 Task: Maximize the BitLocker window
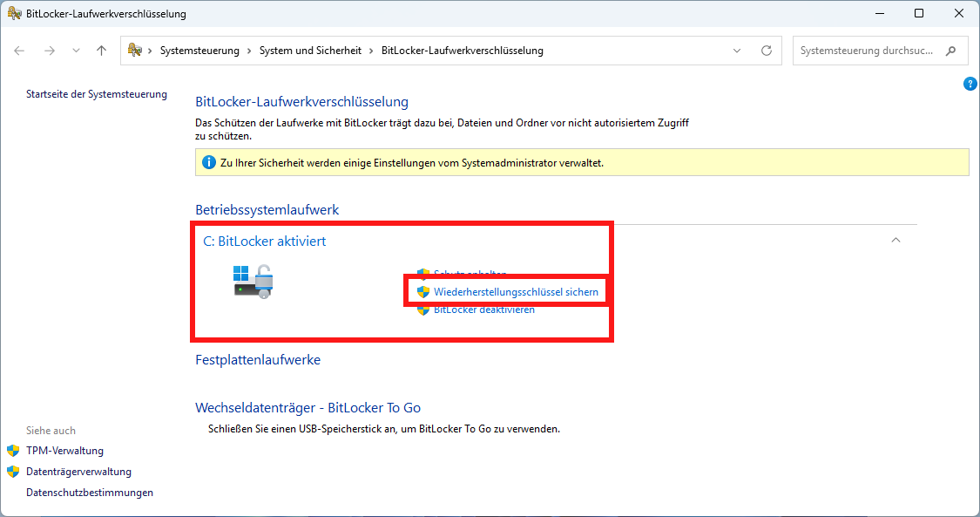919,13
